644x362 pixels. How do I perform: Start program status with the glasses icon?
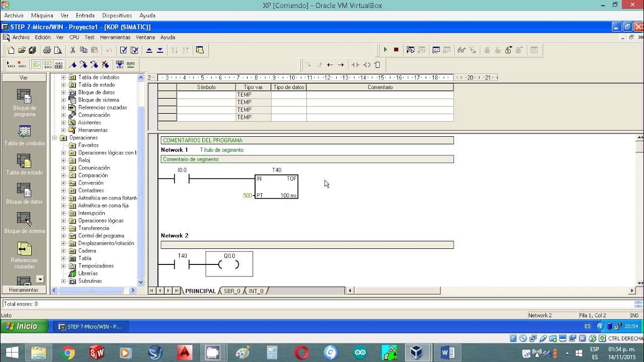(x=461, y=50)
